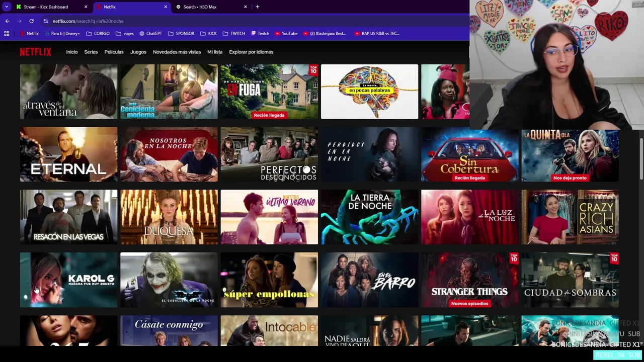Open Explorar por idiomas menu item
This screenshot has height=362, width=644.
coord(251,52)
